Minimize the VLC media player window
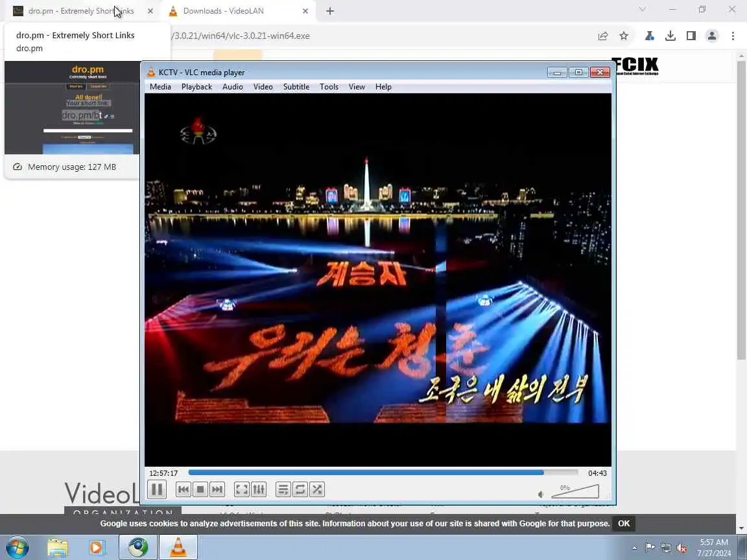 557,73
